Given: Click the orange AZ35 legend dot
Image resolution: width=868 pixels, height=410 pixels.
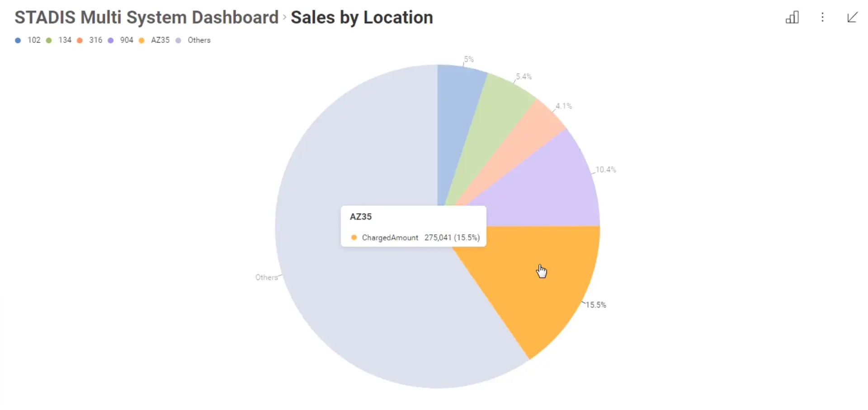Looking at the screenshot, I should coord(142,40).
